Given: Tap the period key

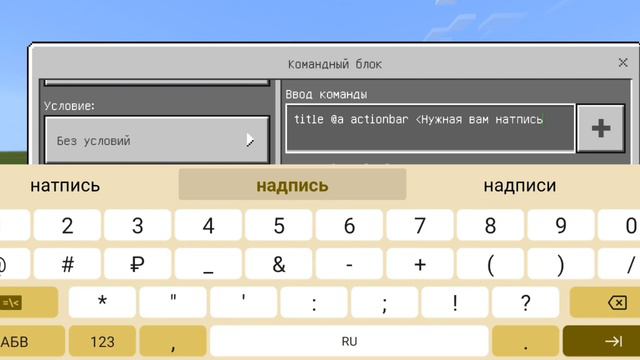Looking at the screenshot, I should [526, 341].
